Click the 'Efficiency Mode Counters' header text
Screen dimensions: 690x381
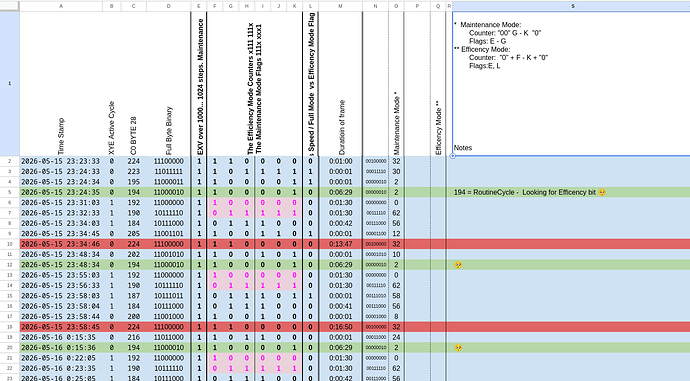(x=250, y=88)
